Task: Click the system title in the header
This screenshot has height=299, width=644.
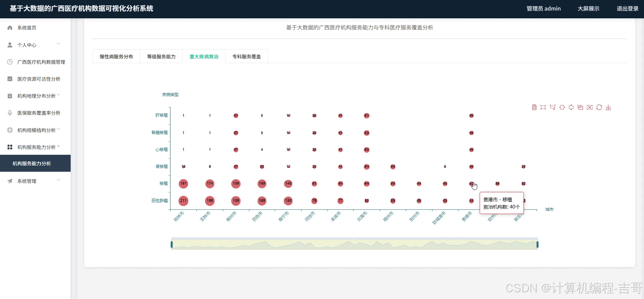Action: [82, 8]
